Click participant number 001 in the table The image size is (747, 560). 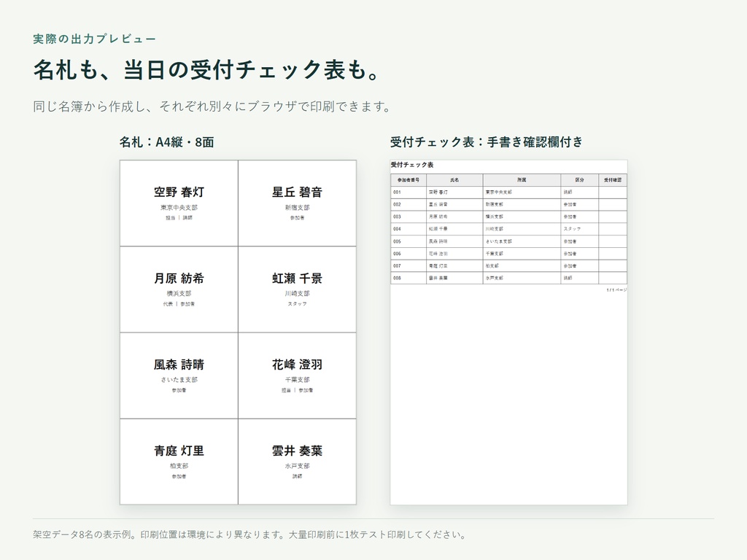point(397,192)
